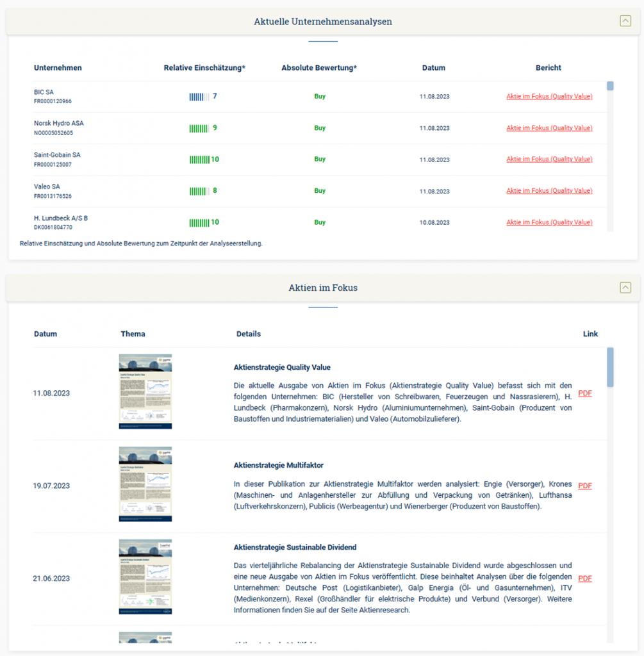Viewport: 644px width, 656px height.
Task: Click company name Norsk Hydro ASA
Action: (58, 124)
